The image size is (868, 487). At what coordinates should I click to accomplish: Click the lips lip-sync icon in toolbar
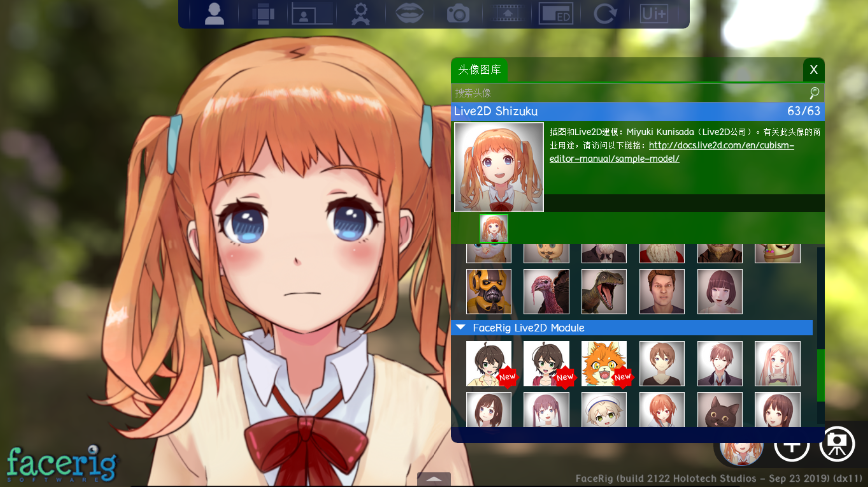coord(409,14)
